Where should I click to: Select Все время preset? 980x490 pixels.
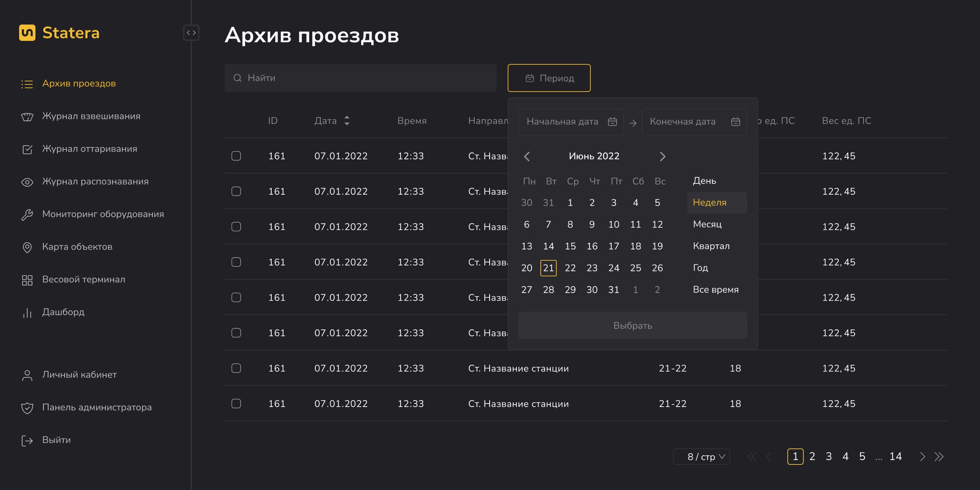[x=717, y=290]
